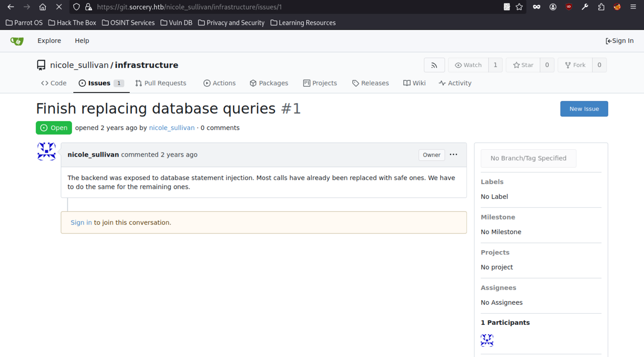
Task: Click the Gitea logo home icon
Action: (x=17, y=41)
